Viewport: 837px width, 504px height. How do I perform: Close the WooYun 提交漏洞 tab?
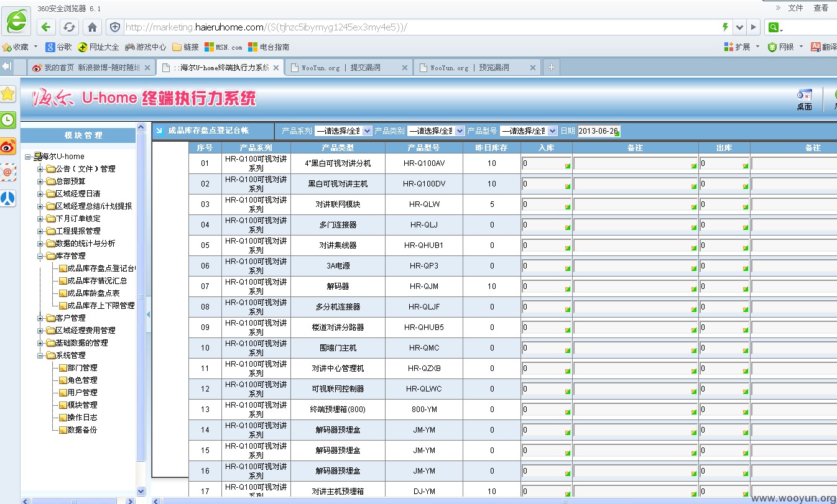[405, 68]
